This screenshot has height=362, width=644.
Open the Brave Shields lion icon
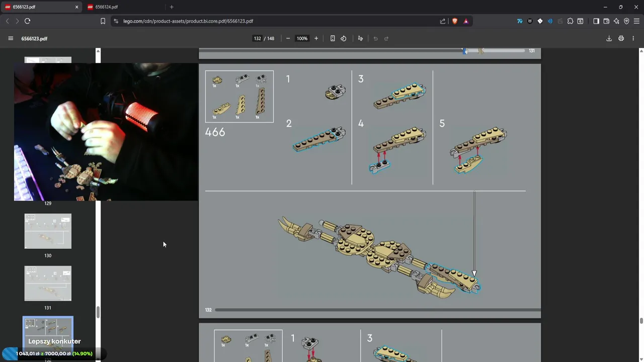455,21
